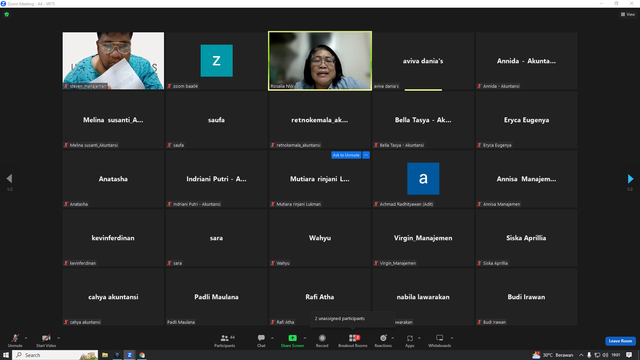This screenshot has width=640, height=360.
Task: Select the 'Annida - Akunta...' participant tile
Action: pyautogui.click(x=526, y=61)
